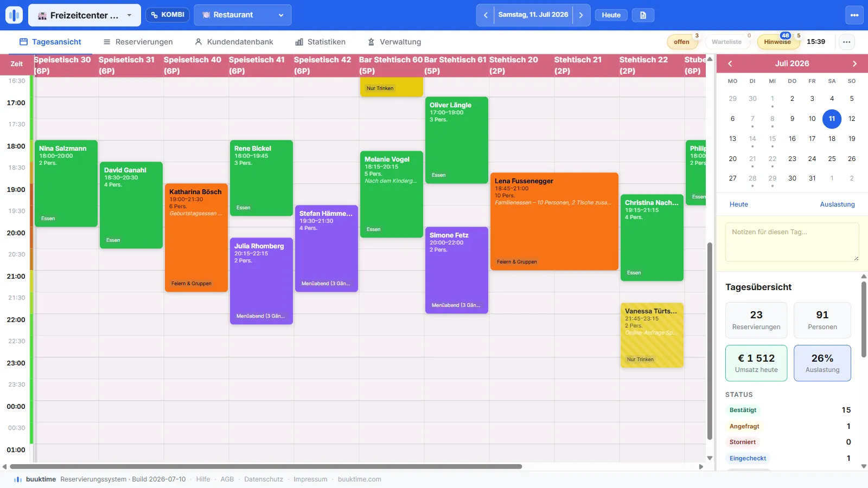Open the Freizeitcenter location dropdown

tap(85, 15)
